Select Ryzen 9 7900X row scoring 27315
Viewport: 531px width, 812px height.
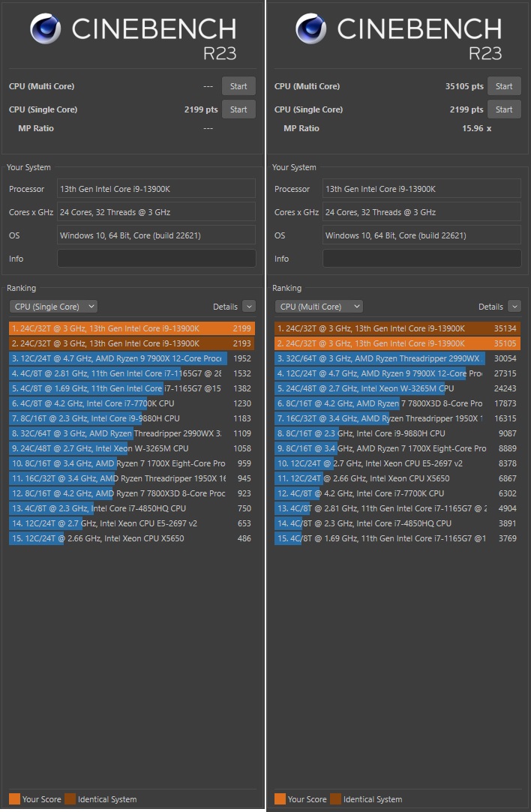point(397,373)
